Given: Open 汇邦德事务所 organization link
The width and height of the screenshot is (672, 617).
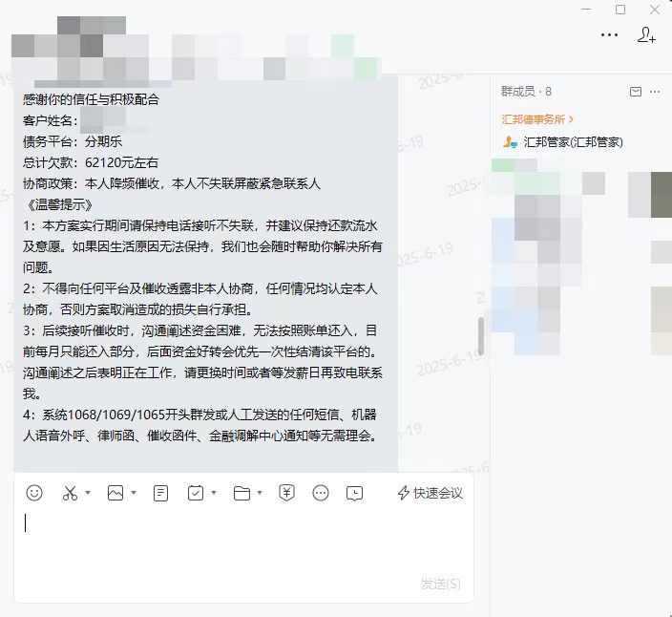Looking at the screenshot, I should tap(537, 119).
